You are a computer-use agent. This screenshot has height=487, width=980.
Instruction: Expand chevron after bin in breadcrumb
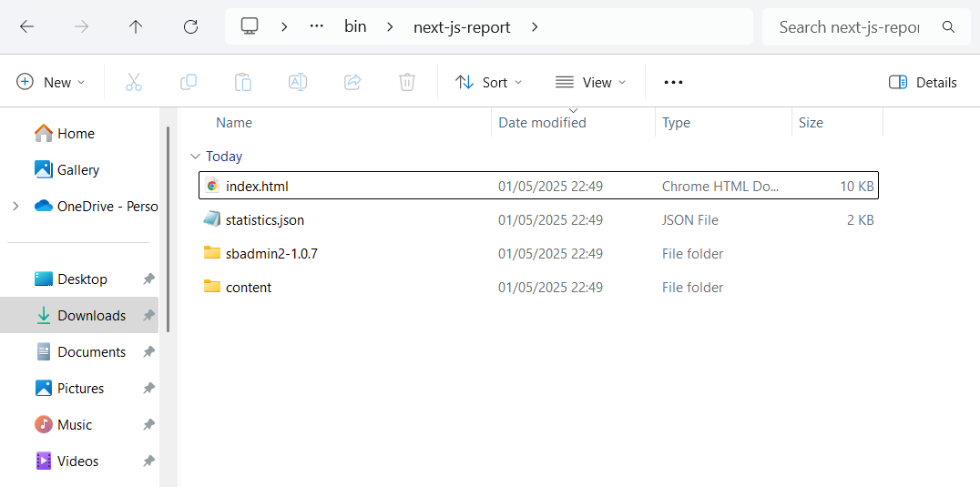(390, 26)
